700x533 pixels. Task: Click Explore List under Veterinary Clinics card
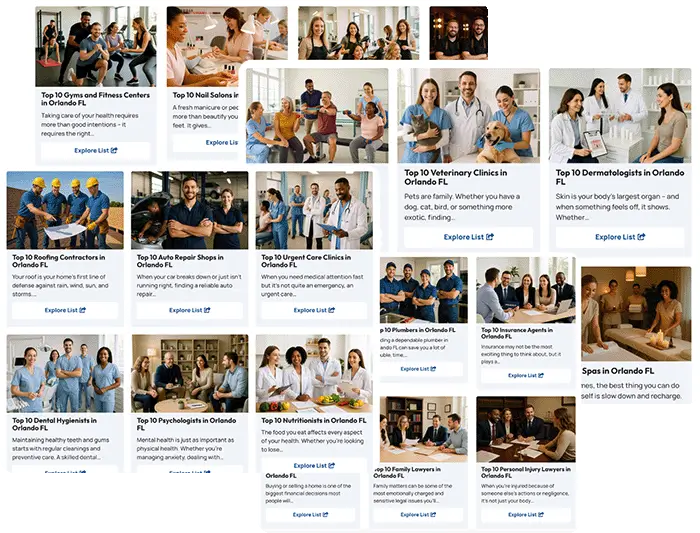[x=468, y=237]
